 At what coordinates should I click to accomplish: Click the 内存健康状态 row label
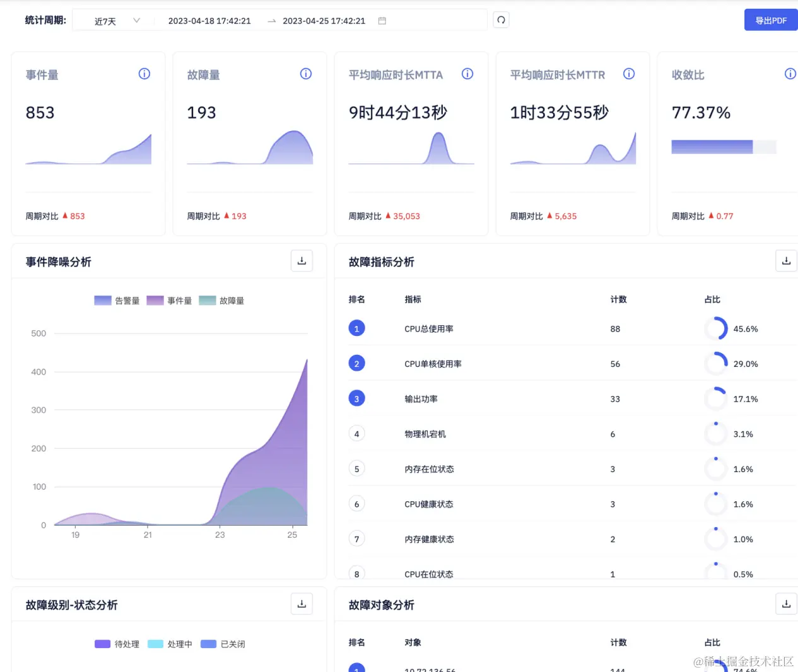429,539
